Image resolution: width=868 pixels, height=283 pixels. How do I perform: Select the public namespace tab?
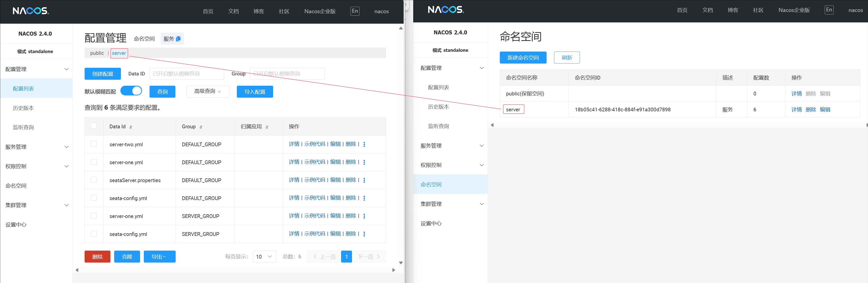point(97,53)
